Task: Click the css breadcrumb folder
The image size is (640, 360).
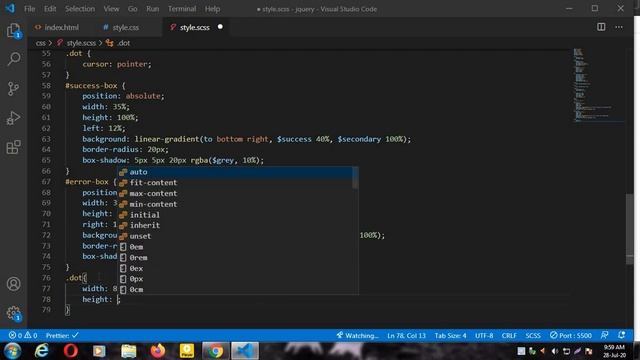Action: coord(40,43)
